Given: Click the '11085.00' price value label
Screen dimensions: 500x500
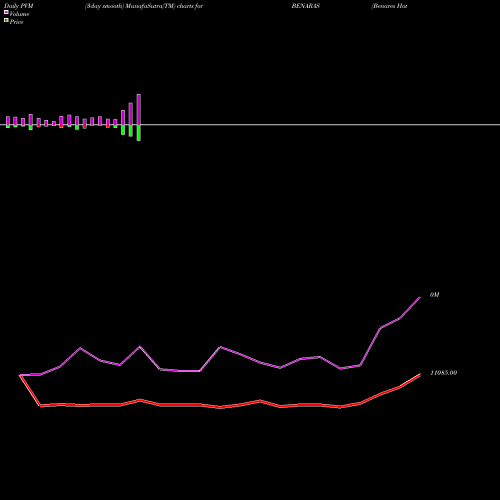Looking at the screenshot, I should pyautogui.click(x=444, y=373).
